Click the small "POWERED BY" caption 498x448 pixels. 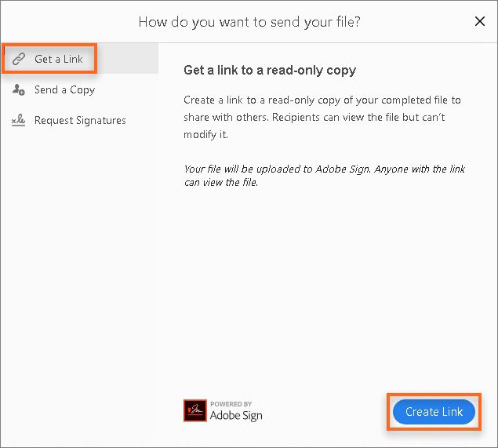pos(231,404)
